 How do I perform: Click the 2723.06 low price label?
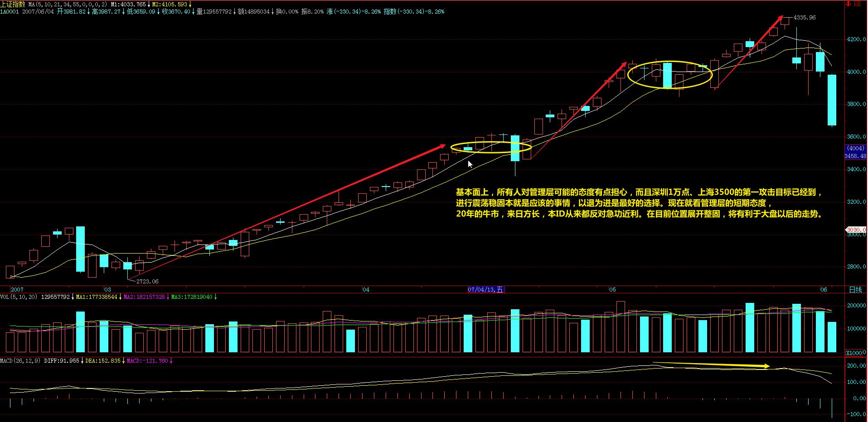click(147, 282)
